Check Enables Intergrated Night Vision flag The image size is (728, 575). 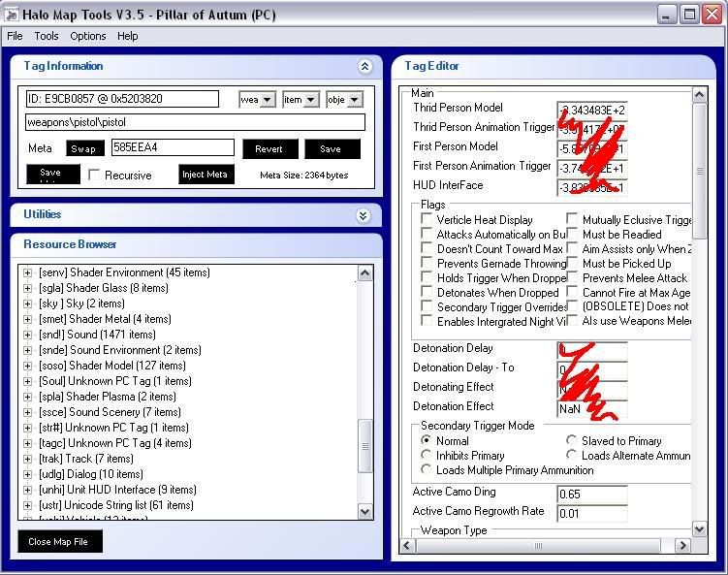pos(427,321)
